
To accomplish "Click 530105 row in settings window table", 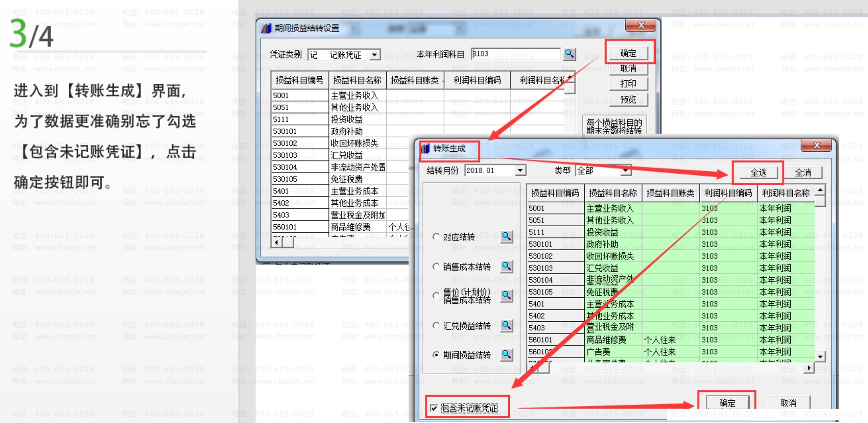I will click(340, 179).
